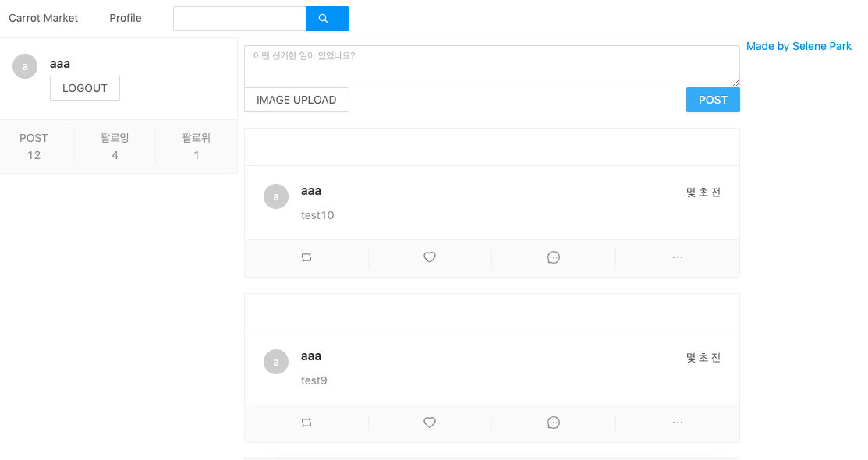Open the IMAGE UPLOAD picker

click(296, 100)
